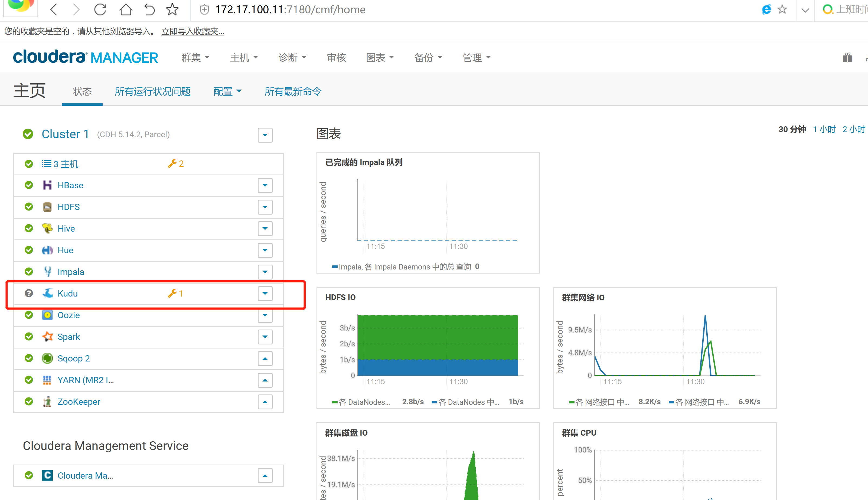Click the wrench config warning for hosts

(x=176, y=163)
